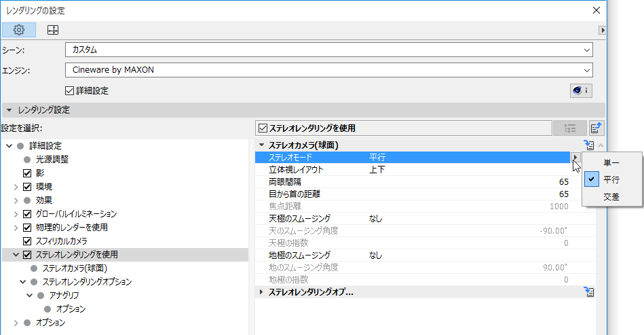Select ステレオレンダリングオプション in the tree
This screenshot has width=644, height=335.
(87, 282)
